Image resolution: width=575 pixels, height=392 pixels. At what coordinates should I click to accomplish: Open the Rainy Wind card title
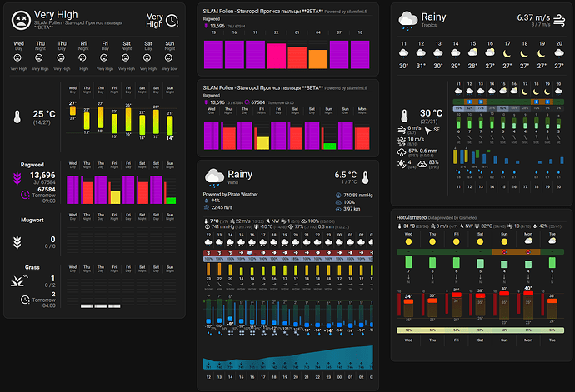coord(240,174)
